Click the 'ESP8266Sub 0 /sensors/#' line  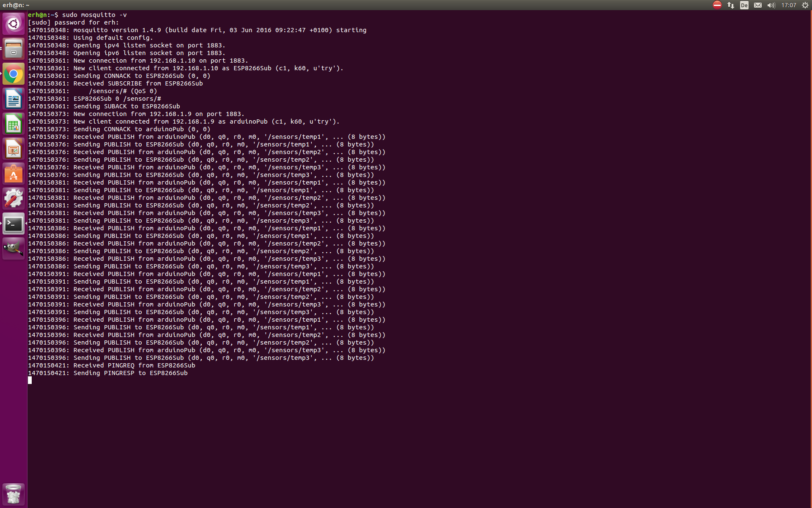(x=94, y=99)
